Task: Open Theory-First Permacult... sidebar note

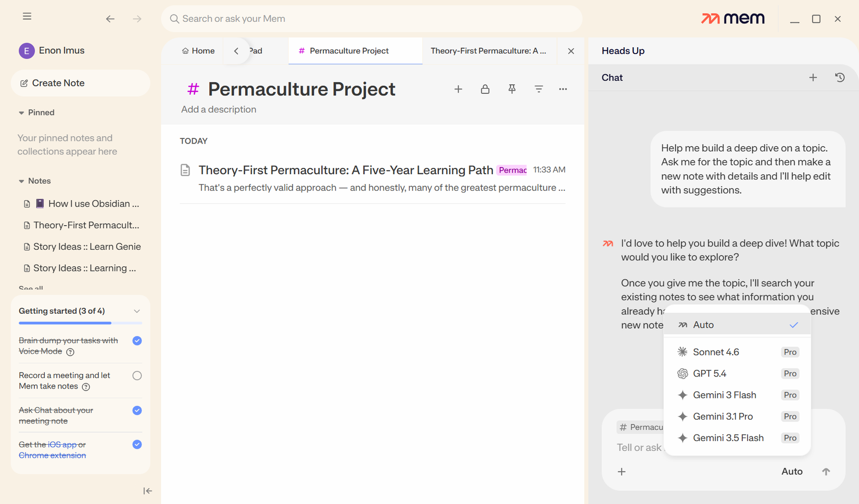Action: tap(82, 225)
